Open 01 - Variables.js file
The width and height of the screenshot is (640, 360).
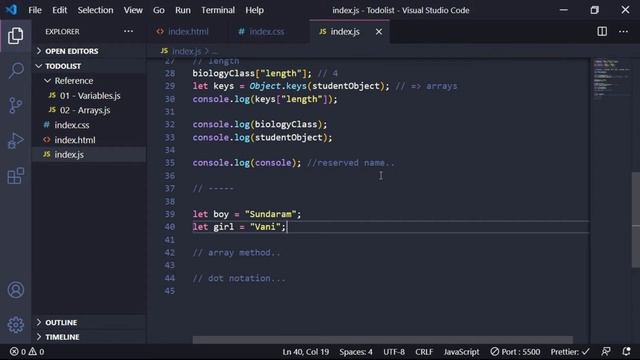pyautogui.click(x=89, y=96)
